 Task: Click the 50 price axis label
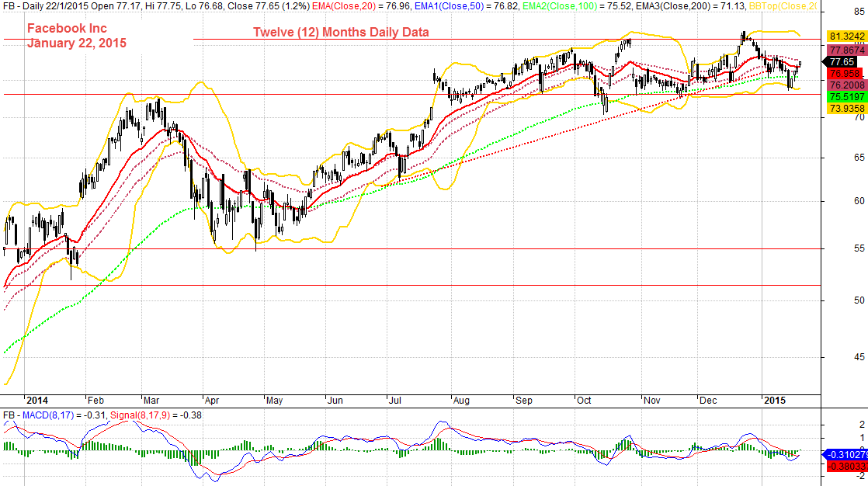pyautogui.click(x=859, y=300)
